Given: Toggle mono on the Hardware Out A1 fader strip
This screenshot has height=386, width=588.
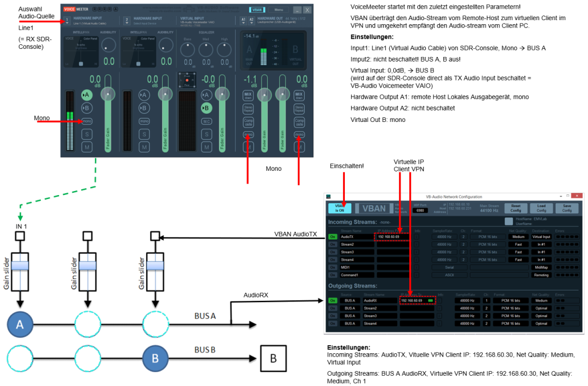Looking at the screenshot, I should click(x=248, y=134).
